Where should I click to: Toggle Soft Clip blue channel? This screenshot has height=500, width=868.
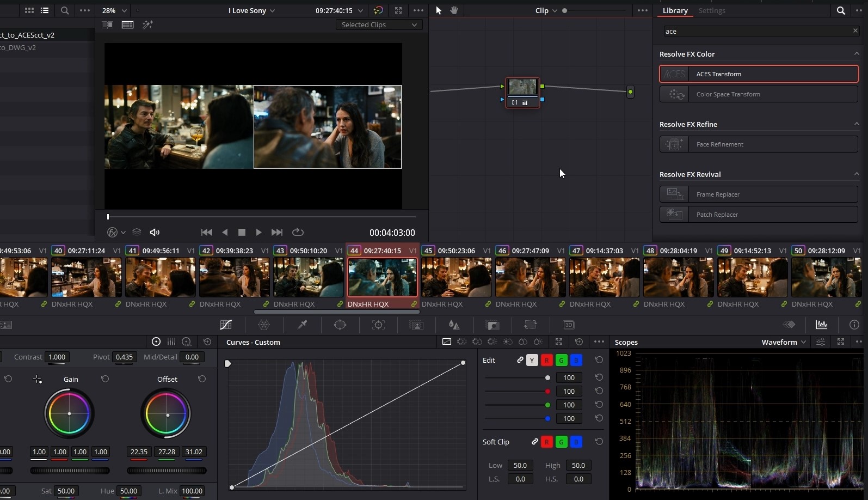576,442
